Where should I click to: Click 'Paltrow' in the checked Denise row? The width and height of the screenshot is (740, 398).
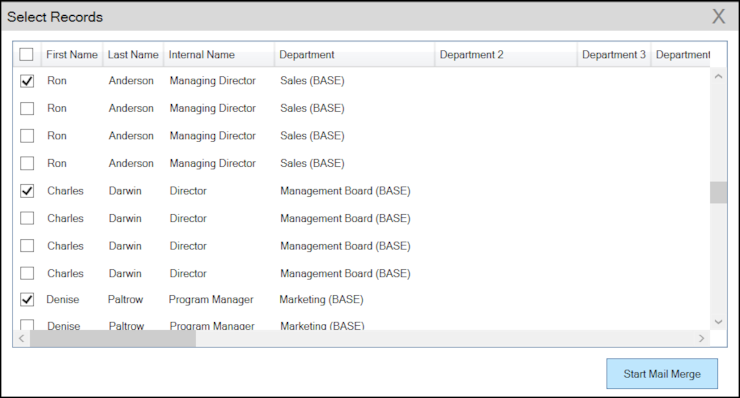[125, 299]
